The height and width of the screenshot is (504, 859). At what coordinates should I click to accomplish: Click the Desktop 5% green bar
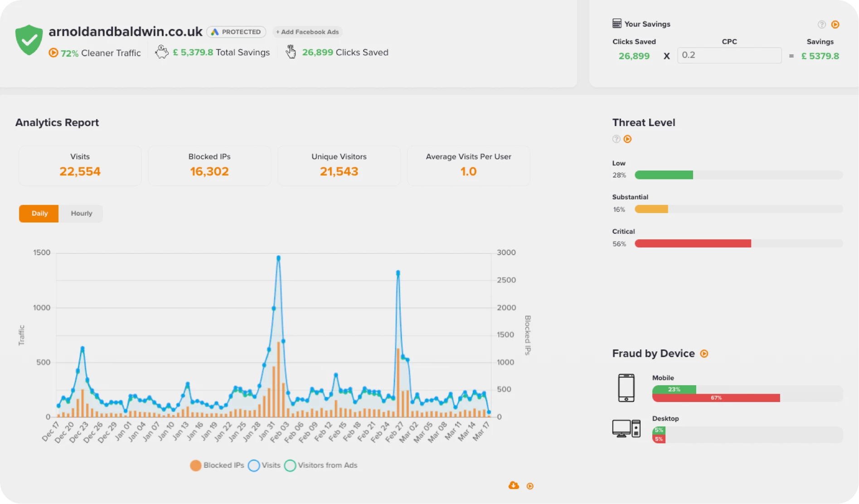(x=659, y=430)
